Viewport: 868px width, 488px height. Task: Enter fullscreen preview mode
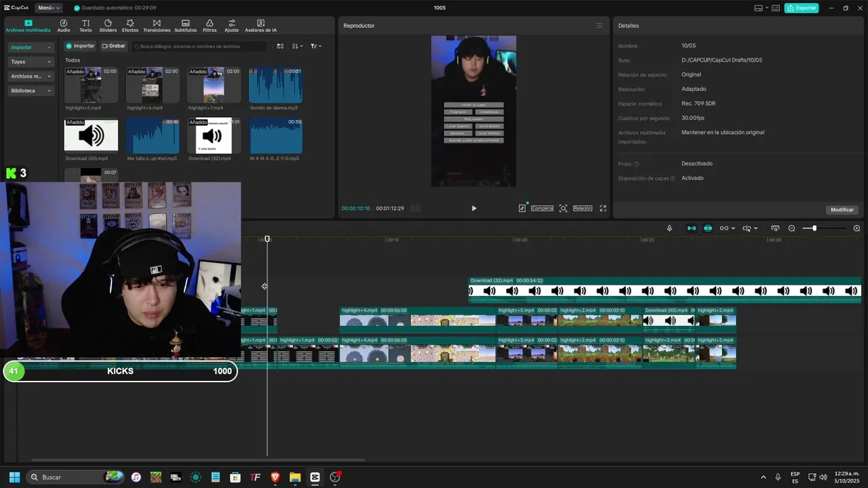tap(603, 208)
